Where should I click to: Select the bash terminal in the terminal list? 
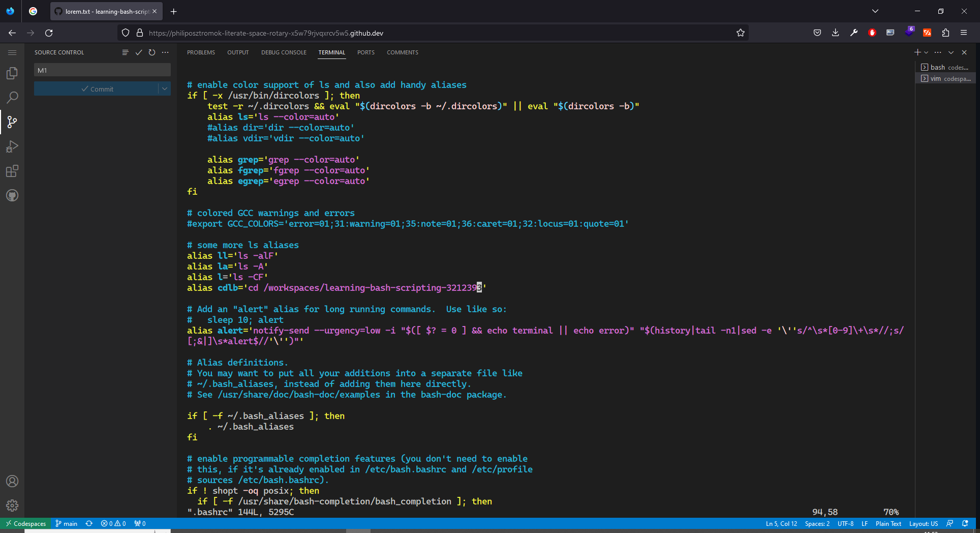point(945,67)
